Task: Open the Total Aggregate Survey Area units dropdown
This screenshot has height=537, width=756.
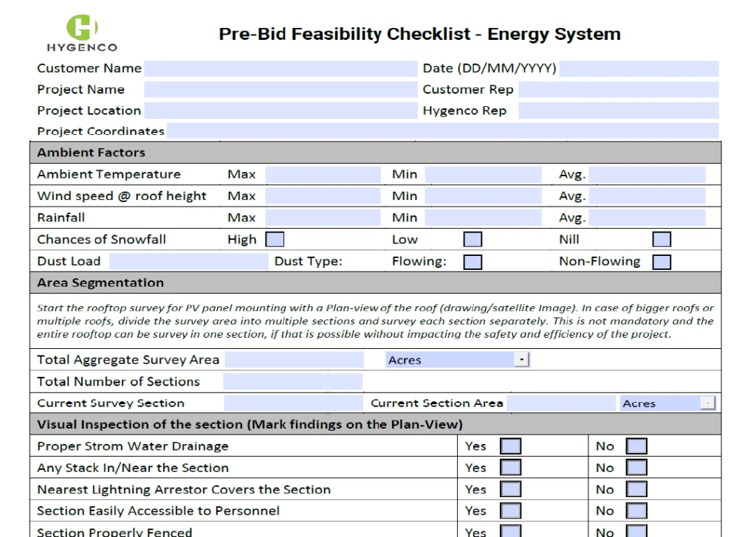Action: [522, 360]
